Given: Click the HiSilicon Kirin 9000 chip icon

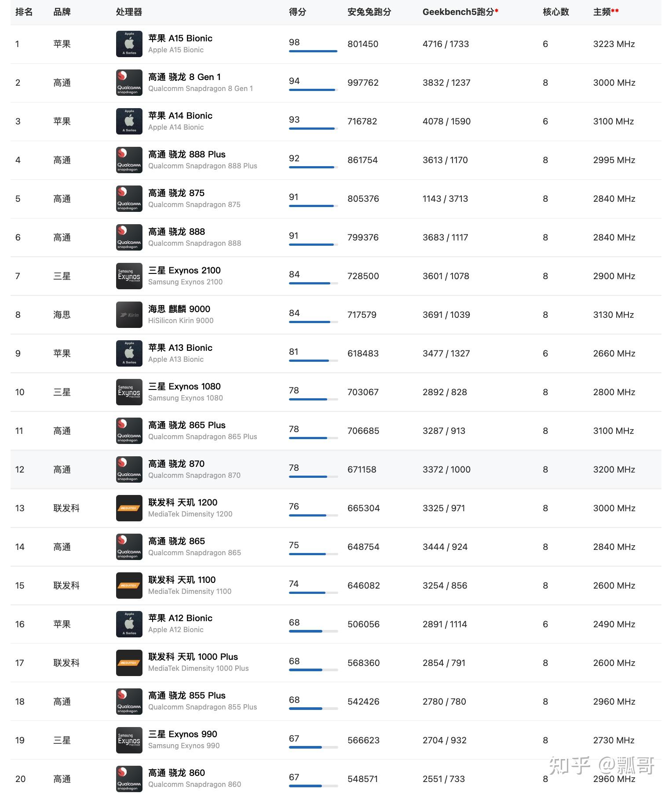Looking at the screenshot, I should click(129, 315).
